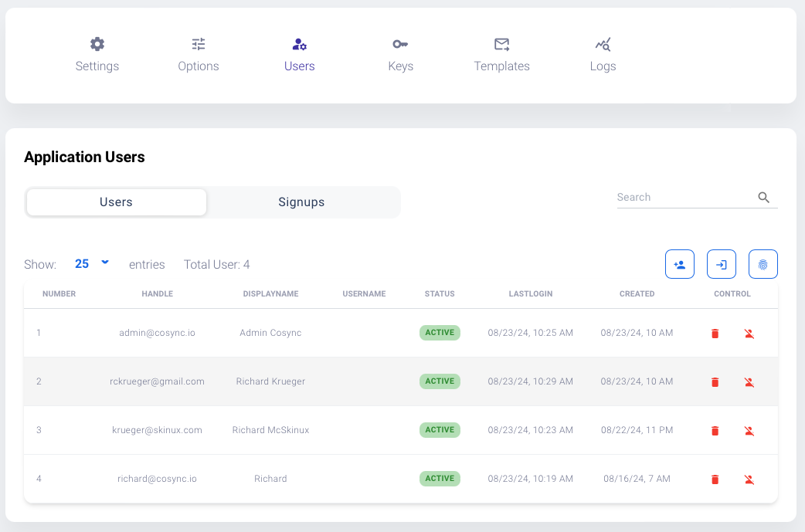
Task: Click the ACTIVE badge for krueger@skinux.com
Action: 440,430
